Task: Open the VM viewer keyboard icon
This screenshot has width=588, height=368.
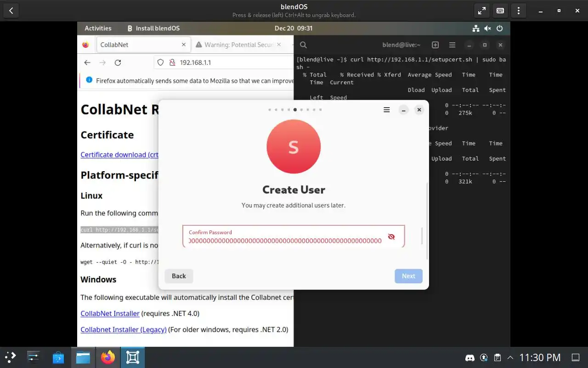Action: pyautogui.click(x=500, y=10)
